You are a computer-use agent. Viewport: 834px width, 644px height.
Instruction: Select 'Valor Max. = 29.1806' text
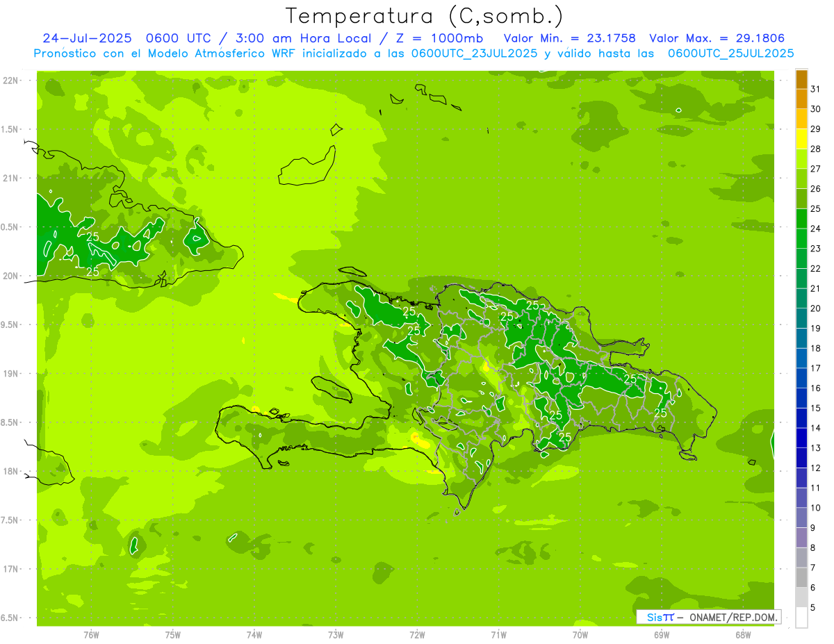tap(717, 38)
